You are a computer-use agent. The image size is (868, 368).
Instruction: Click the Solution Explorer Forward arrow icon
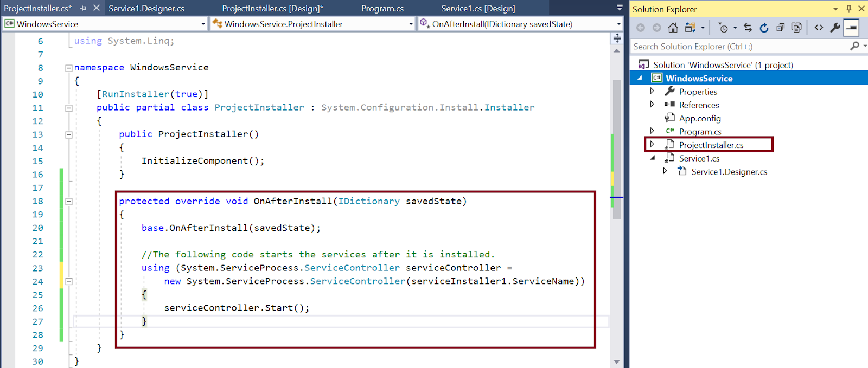[x=656, y=28]
